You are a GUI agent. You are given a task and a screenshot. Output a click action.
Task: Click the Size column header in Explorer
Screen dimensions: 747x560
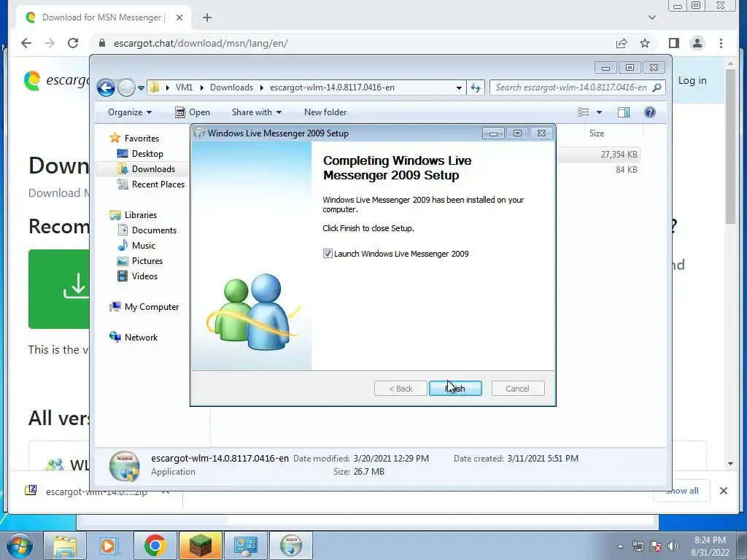click(597, 133)
